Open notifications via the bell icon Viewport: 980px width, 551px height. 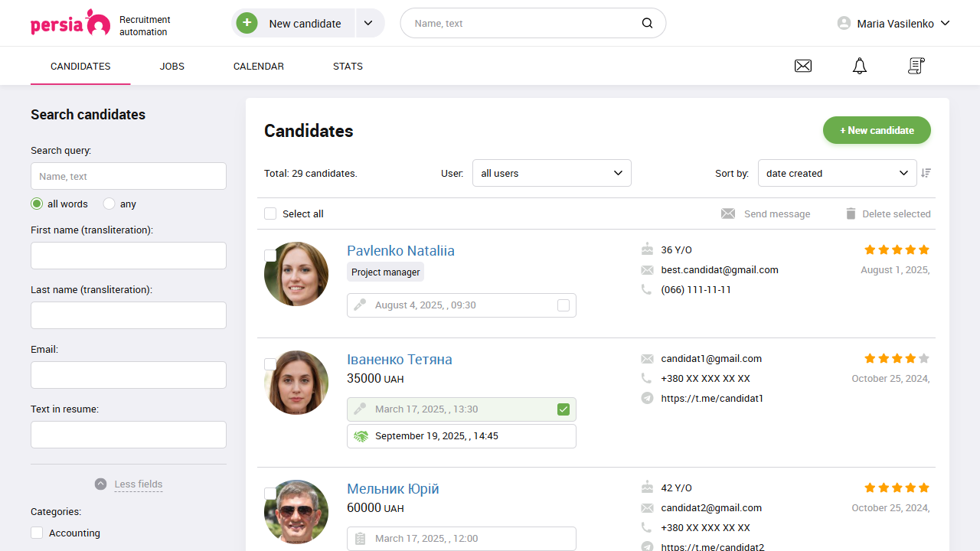[x=859, y=66]
